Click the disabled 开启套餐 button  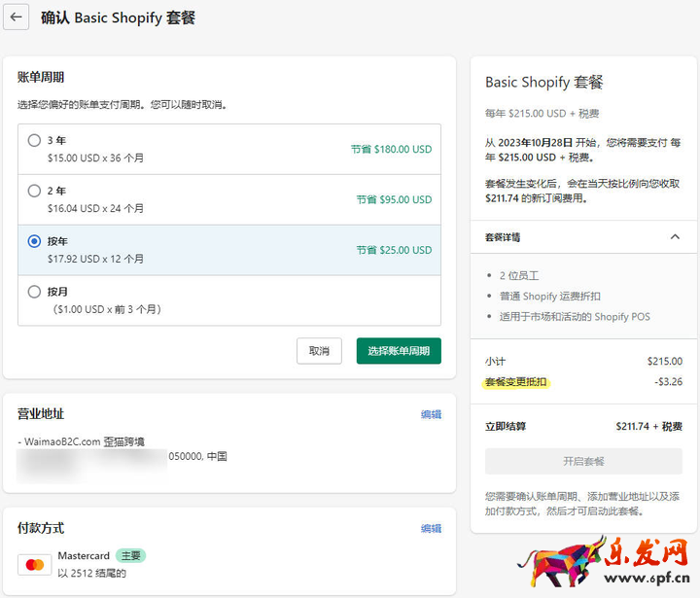pos(583,461)
